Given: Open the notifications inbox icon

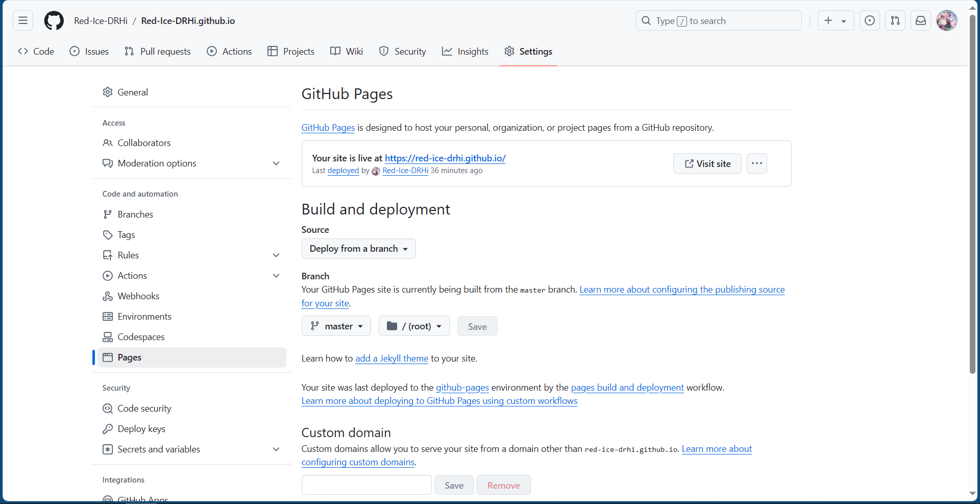Looking at the screenshot, I should point(920,21).
